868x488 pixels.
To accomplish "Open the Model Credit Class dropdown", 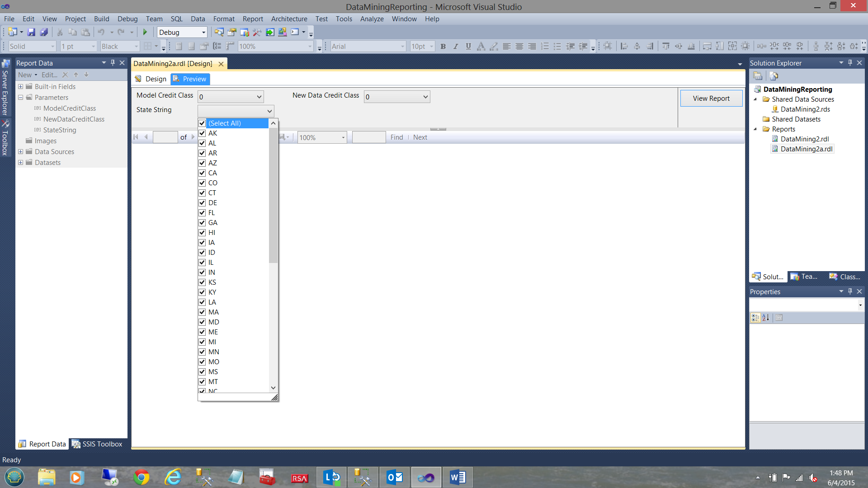I will 259,97.
